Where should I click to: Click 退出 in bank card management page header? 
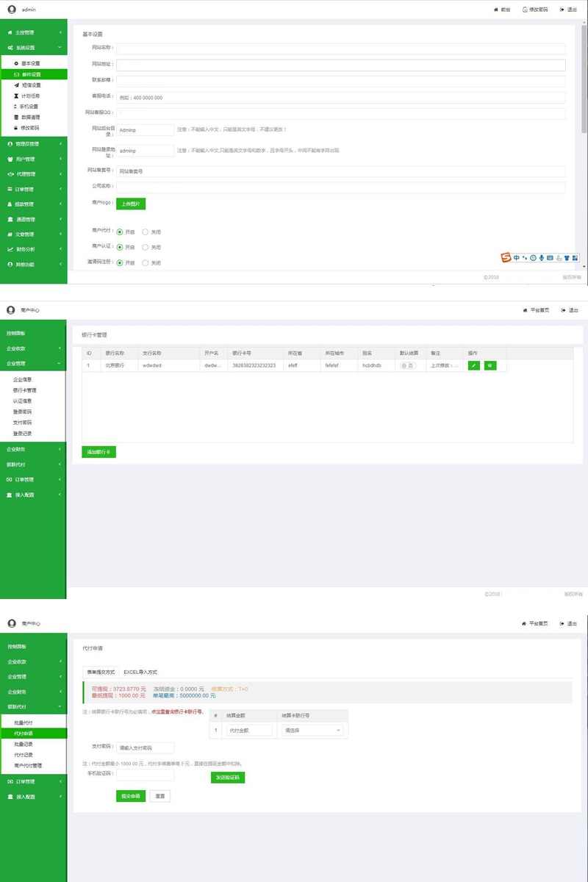[571, 310]
